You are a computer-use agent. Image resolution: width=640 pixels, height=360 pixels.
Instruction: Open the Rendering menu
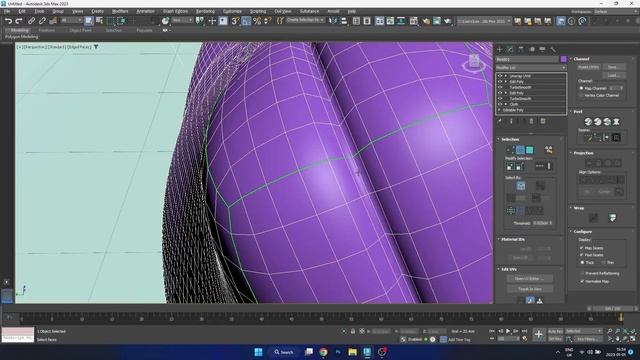click(x=205, y=11)
